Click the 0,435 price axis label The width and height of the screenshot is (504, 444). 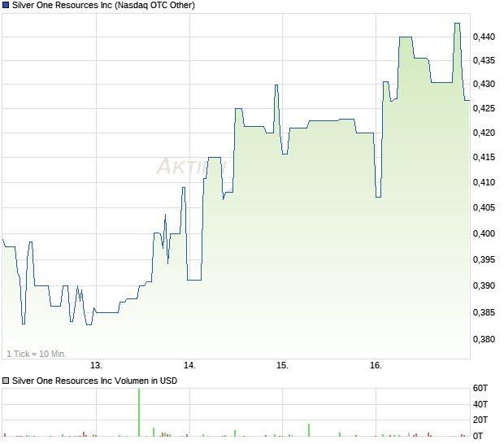tap(484, 60)
